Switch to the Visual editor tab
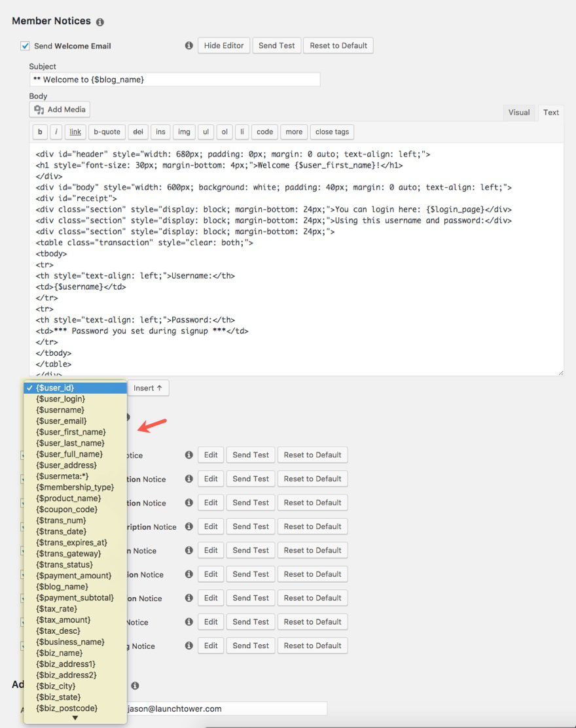The image size is (576, 728). coord(519,113)
